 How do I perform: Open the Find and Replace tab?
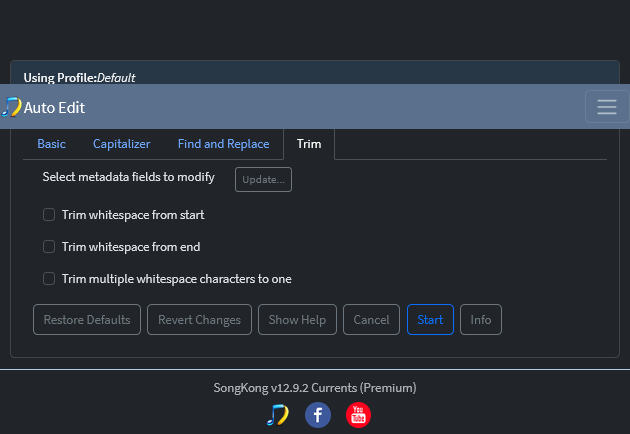[x=224, y=144]
